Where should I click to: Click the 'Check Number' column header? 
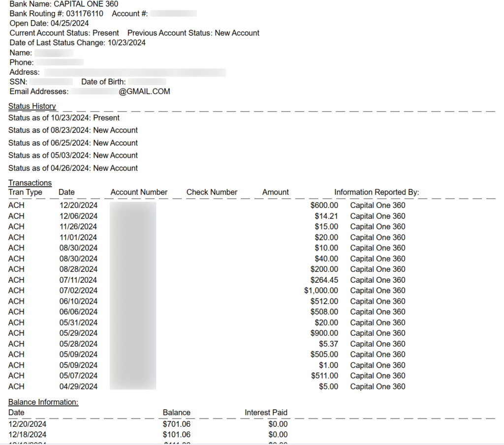click(212, 192)
